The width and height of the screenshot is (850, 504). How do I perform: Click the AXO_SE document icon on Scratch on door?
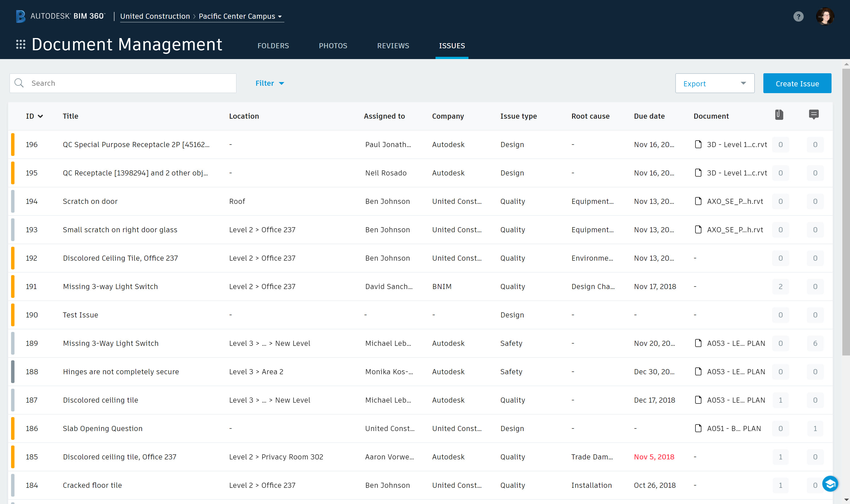tap(698, 201)
